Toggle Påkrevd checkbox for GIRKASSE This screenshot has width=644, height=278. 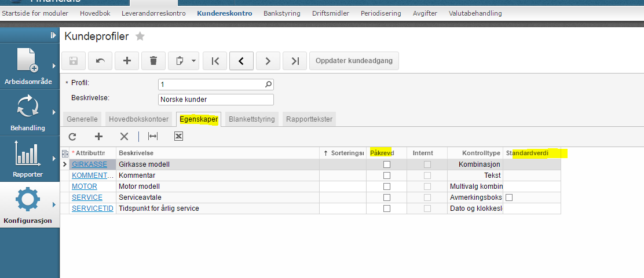387,164
